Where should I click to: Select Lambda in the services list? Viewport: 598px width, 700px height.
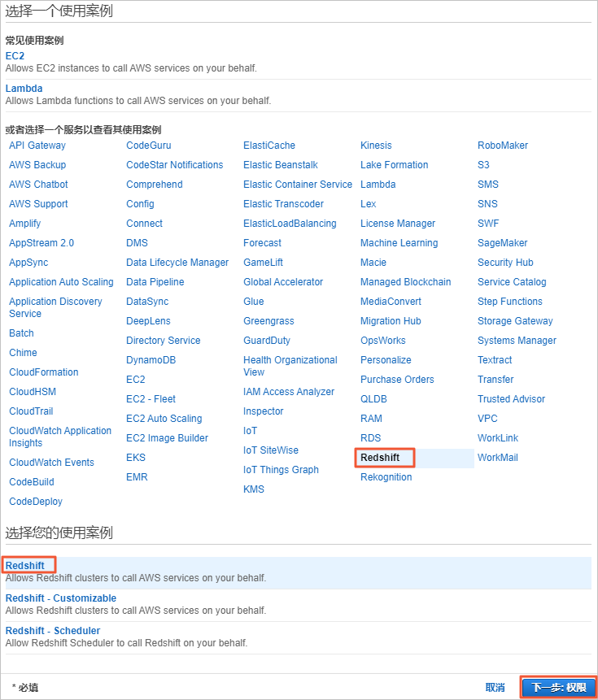click(378, 185)
